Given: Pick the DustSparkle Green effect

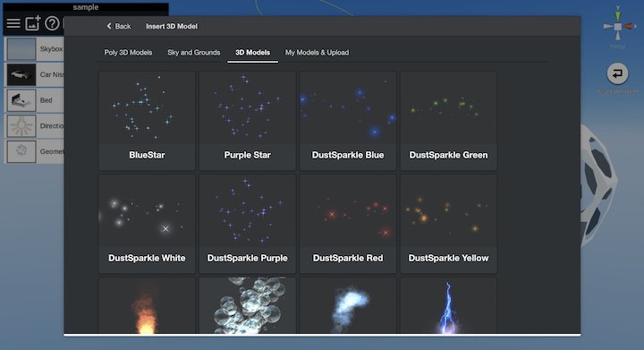Looking at the screenshot, I should (x=448, y=120).
